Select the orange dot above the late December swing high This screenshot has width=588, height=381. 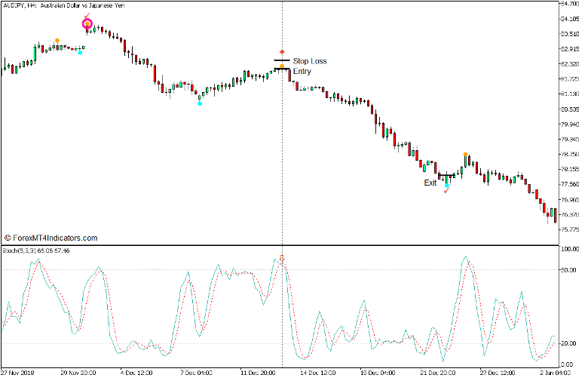[x=465, y=154]
